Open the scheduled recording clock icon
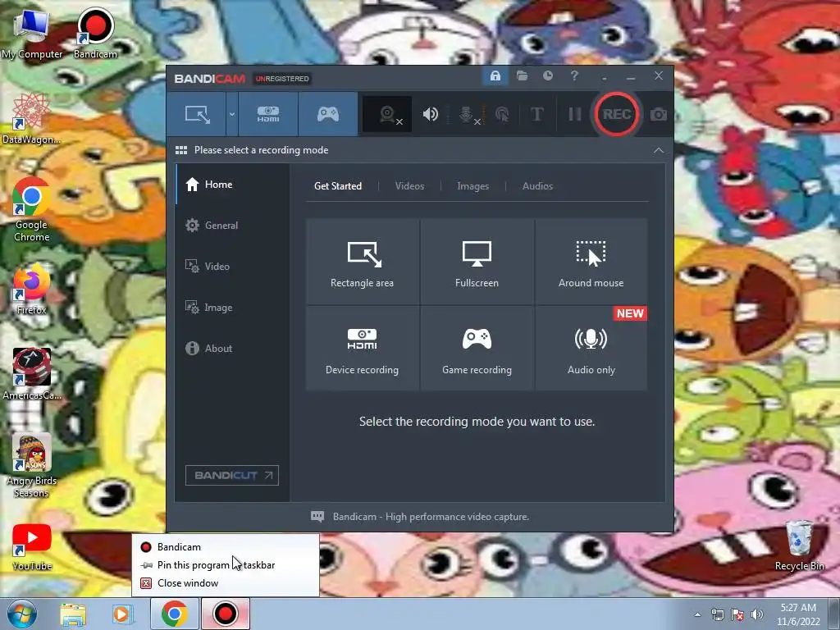 [547, 76]
